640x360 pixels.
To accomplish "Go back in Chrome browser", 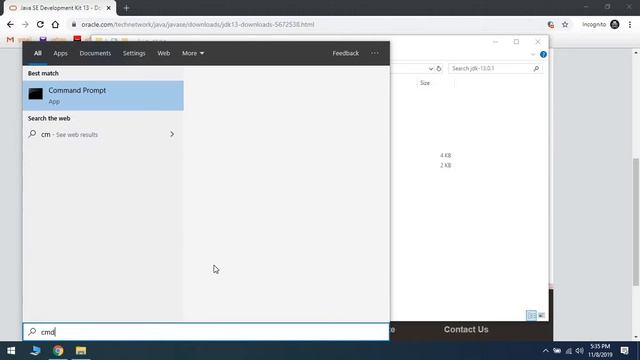I will (x=10, y=24).
